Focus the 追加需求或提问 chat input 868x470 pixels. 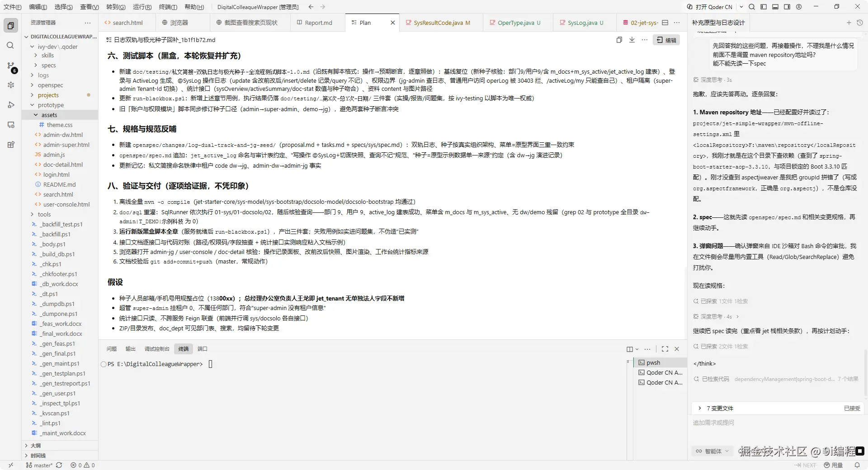778,423
